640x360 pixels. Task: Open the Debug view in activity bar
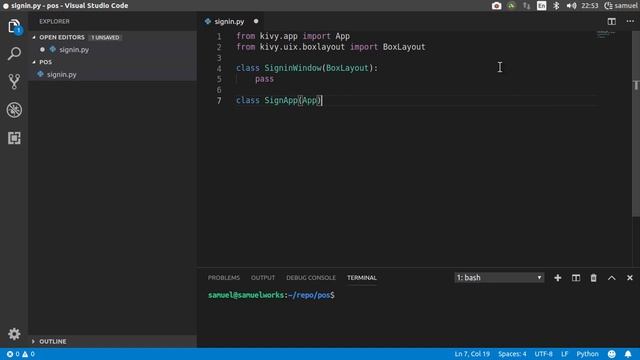pyautogui.click(x=14, y=110)
